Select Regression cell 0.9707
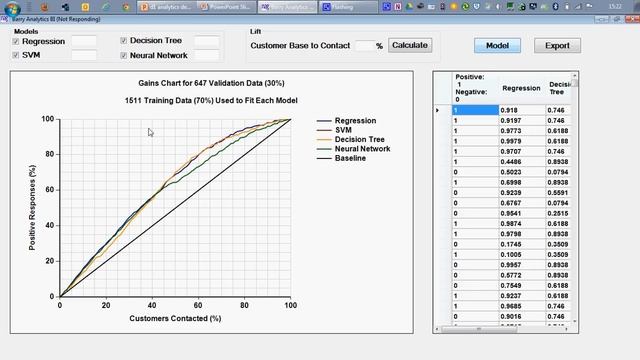 coord(522,151)
